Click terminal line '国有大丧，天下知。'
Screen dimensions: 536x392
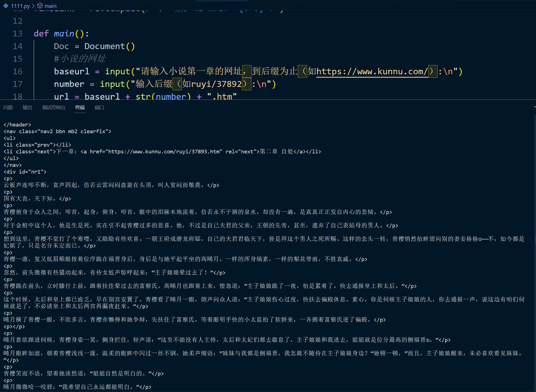click(x=37, y=199)
